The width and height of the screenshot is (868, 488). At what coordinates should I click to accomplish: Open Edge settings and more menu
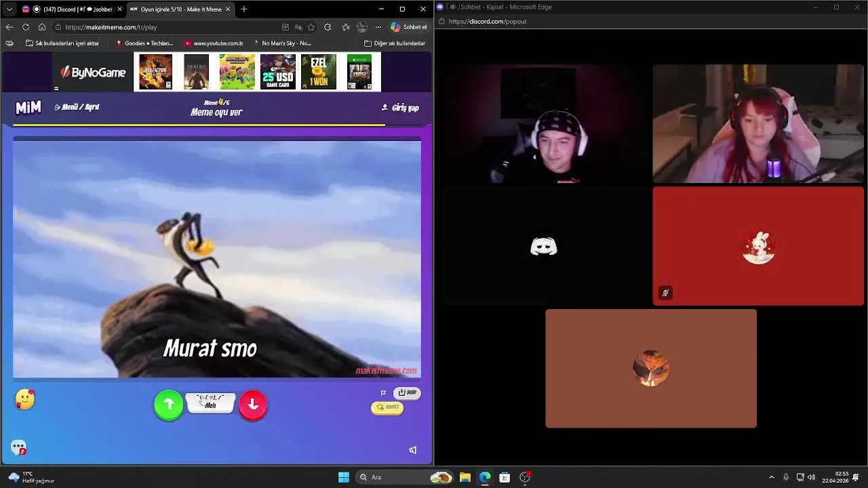tap(378, 27)
